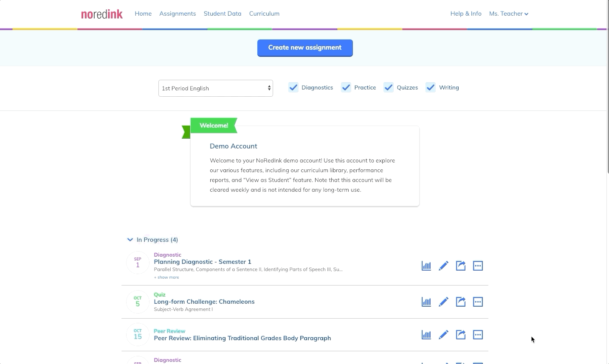Share the Planning Diagnostic - Semester 1 assignment
Image resolution: width=609 pixels, height=364 pixels.
461,266
